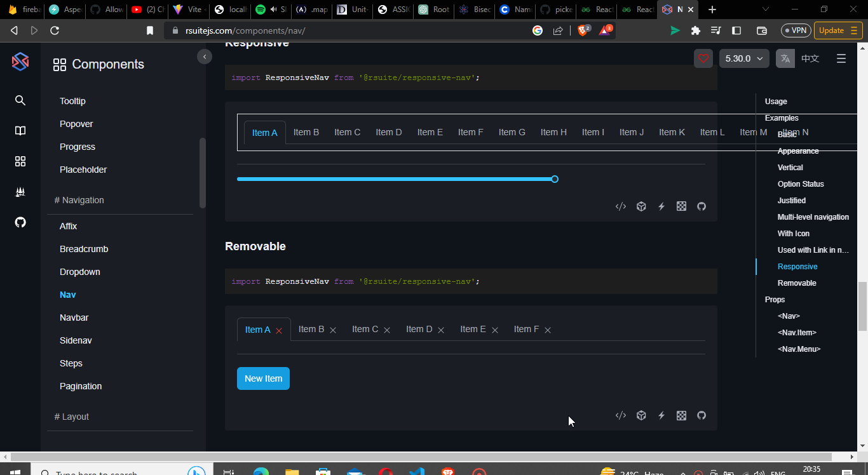The width and height of the screenshot is (868, 475).
Task: Click the New Item button
Action: tap(263, 378)
